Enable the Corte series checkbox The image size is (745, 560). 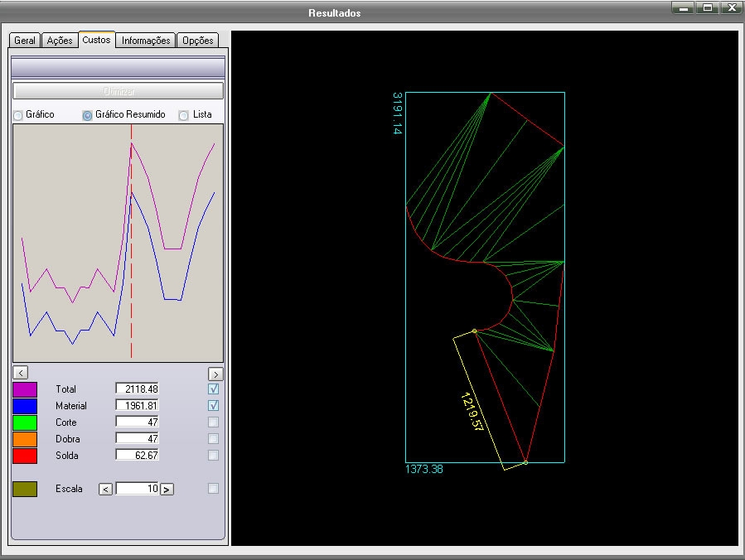point(213,422)
